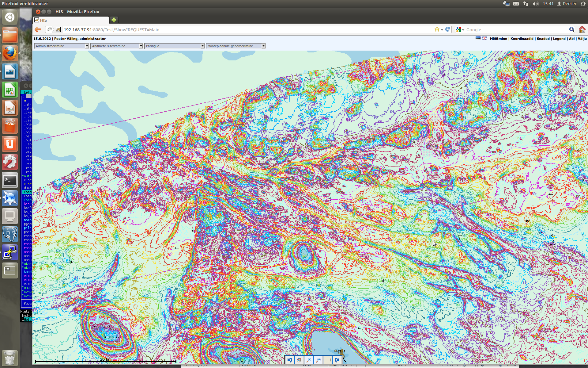Click the Firefox home button

[582, 29]
